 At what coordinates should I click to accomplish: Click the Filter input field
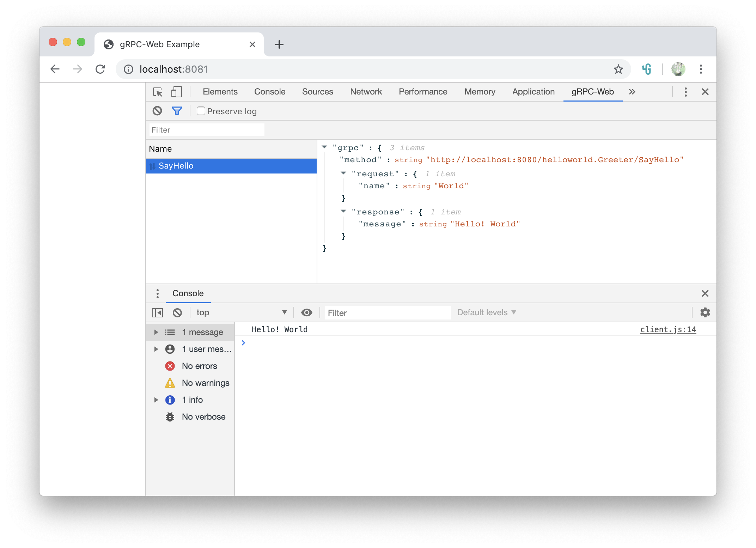(206, 130)
